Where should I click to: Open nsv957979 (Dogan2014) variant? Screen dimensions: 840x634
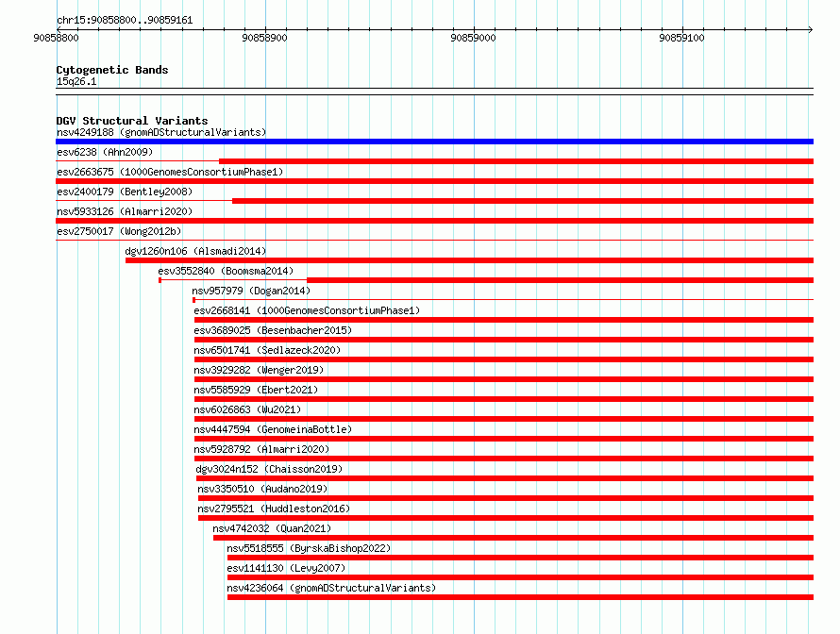(x=251, y=291)
